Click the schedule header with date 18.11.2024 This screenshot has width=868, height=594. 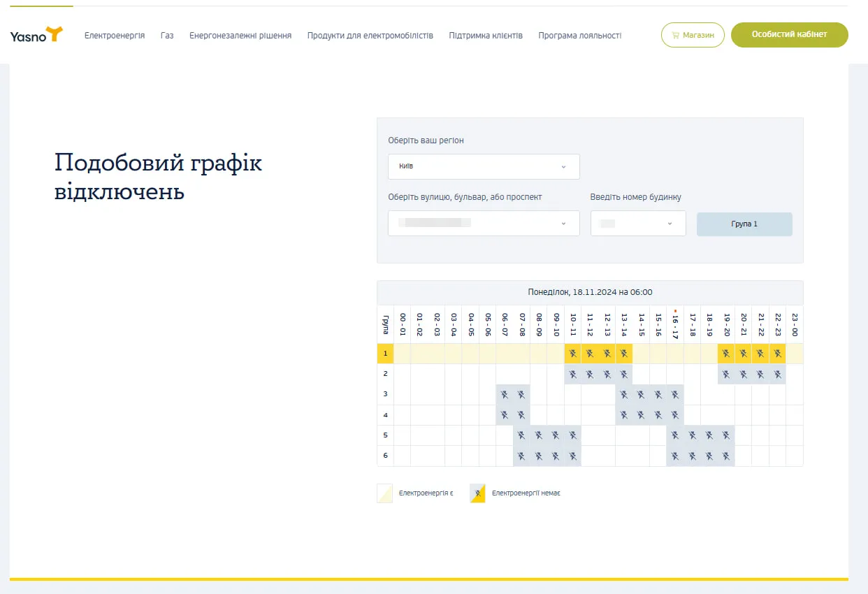[x=589, y=292]
